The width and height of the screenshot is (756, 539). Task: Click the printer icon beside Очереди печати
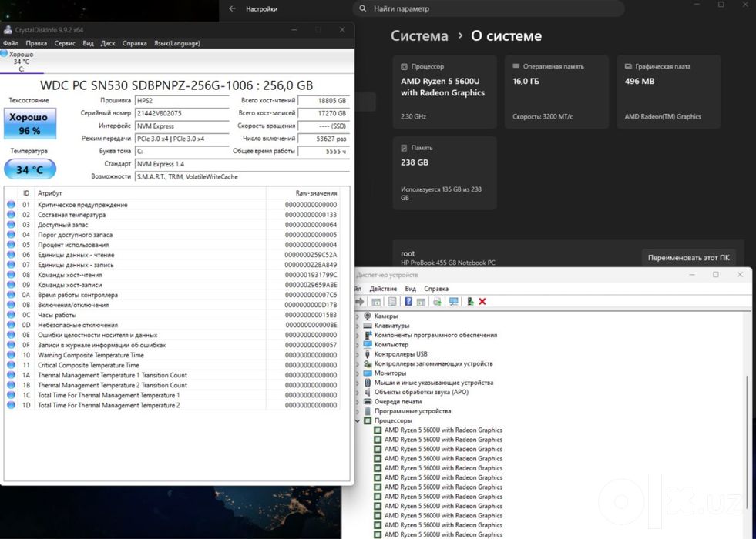tap(368, 401)
